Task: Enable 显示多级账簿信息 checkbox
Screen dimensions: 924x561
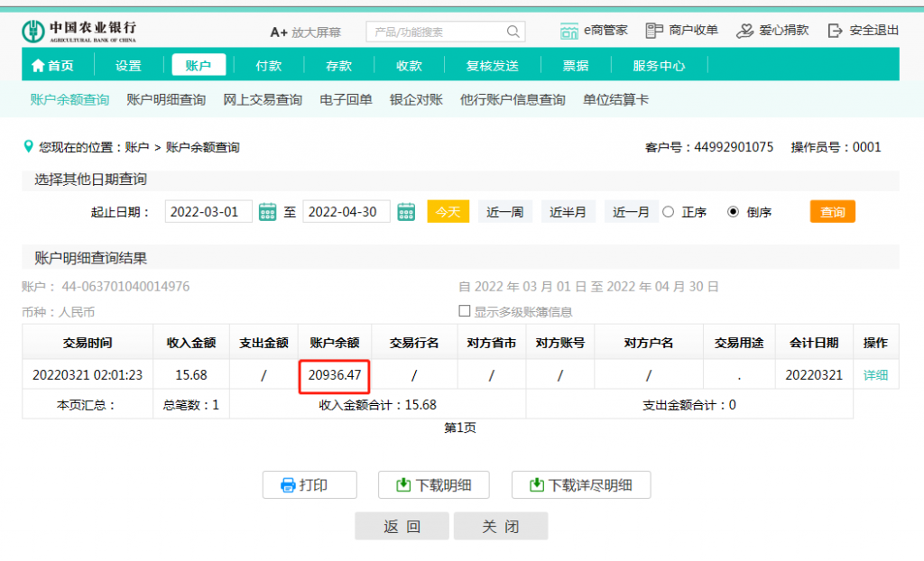Action: tap(465, 311)
